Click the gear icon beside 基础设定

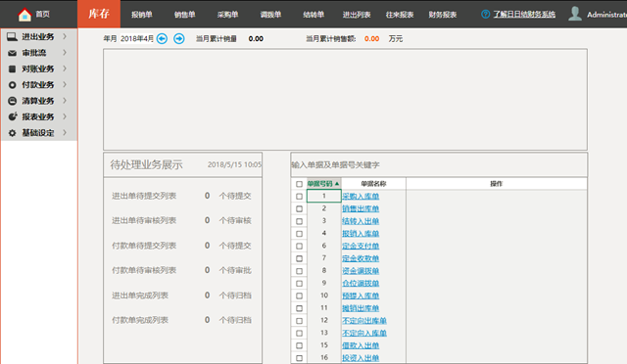[12, 133]
